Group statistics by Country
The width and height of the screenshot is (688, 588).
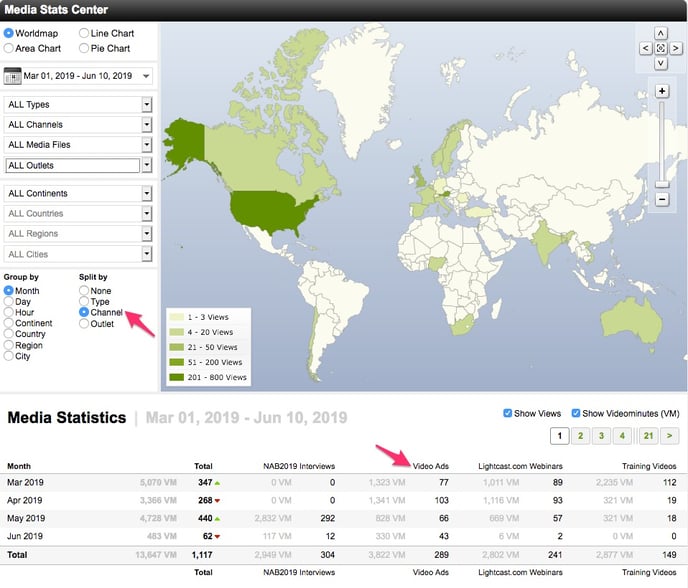9,334
